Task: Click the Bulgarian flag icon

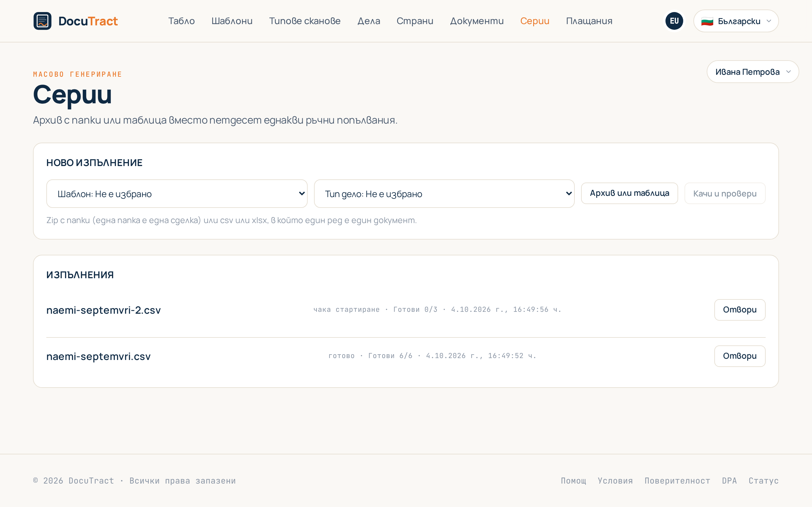Action: click(707, 21)
